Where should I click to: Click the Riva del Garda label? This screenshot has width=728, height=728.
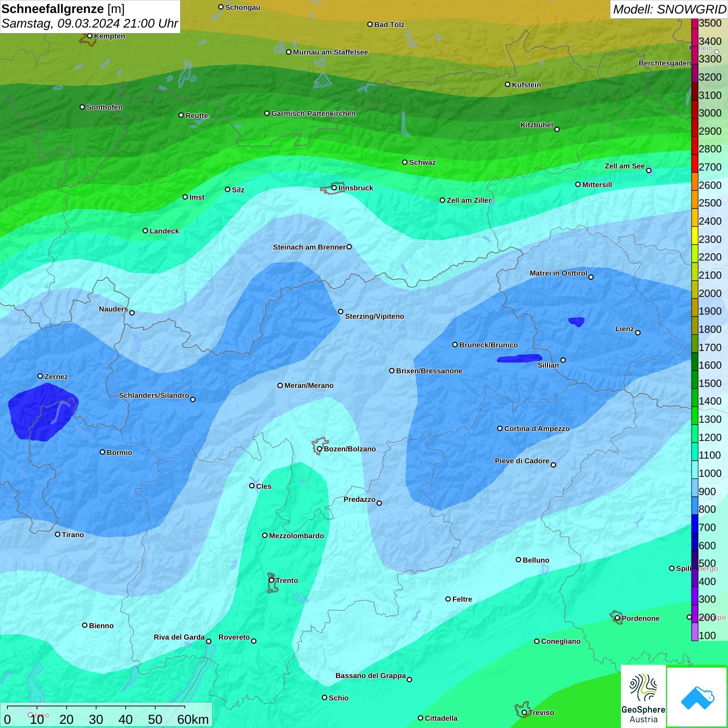[179, 637]
